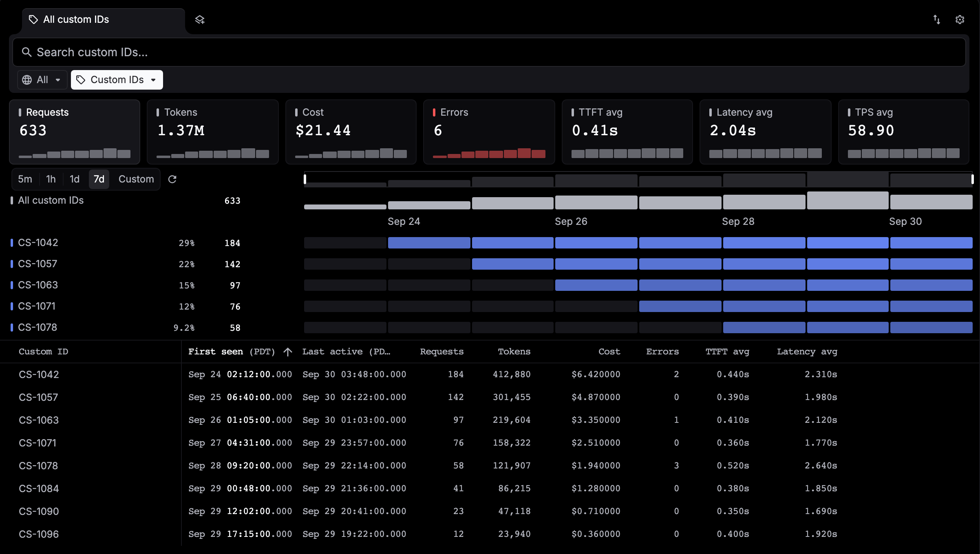The width and height of the screenshot is (980, 554).
Task: Choose the Custom time range
Action: pyautogui.click(x=136, y=179)
